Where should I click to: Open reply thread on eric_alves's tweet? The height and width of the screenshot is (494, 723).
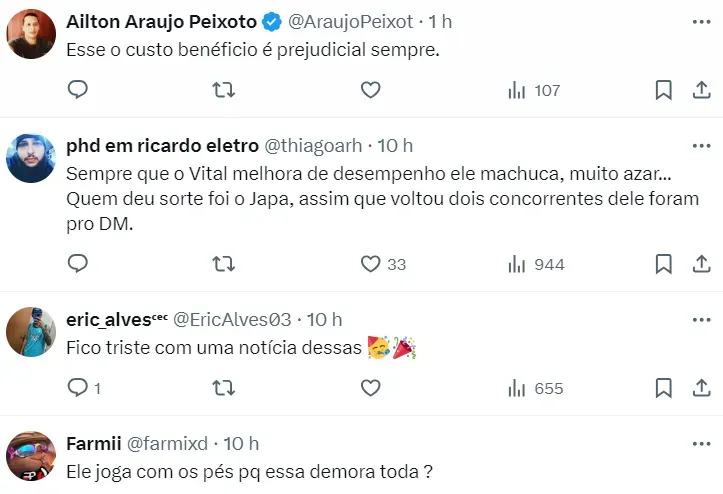click(x=78, y=387)
